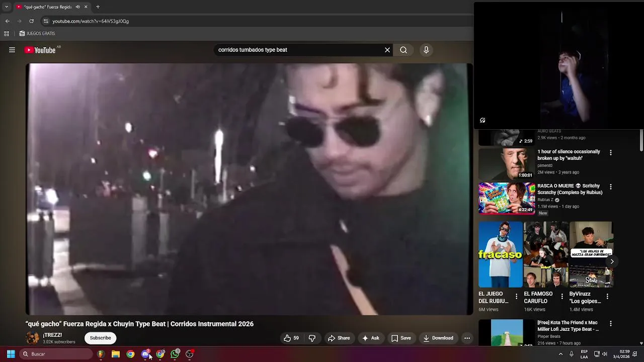Open the Pieper Beats channel link
This screenshot has height=362, width=644.
pyautogui.click(x=549, y=336)
